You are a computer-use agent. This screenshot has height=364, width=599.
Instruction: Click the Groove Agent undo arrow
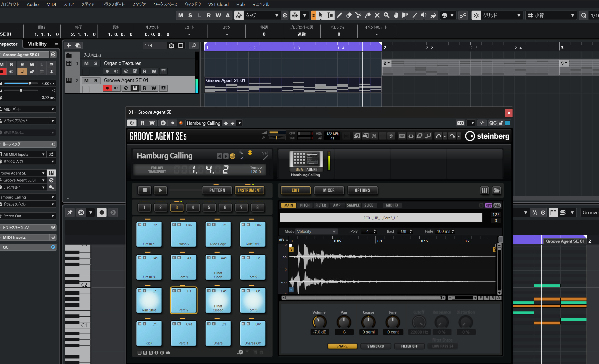click(x=438, y=136)
